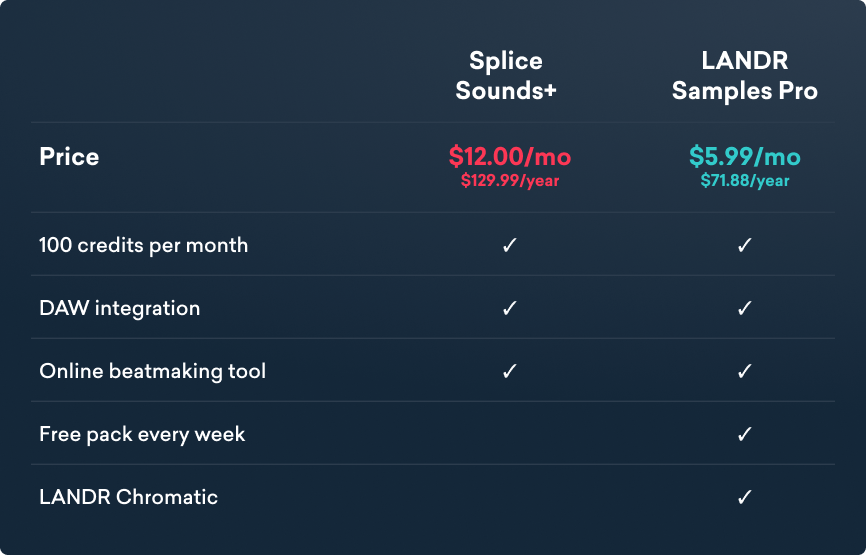Select the LANDR Chromatic feature label

pos(128,497)
